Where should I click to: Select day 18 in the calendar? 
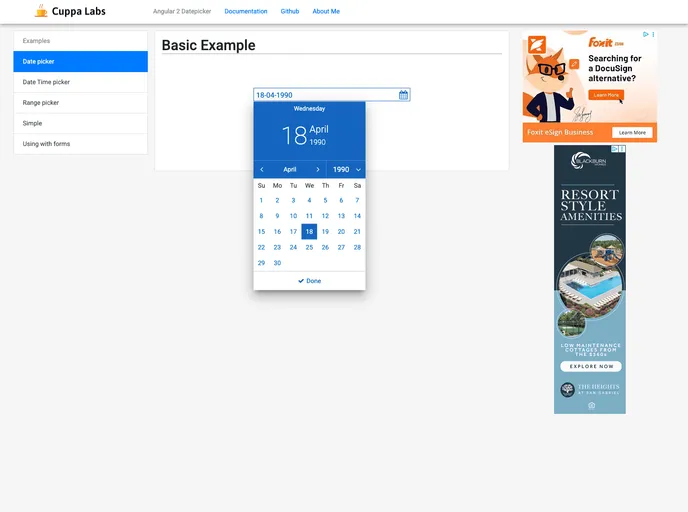309,232
